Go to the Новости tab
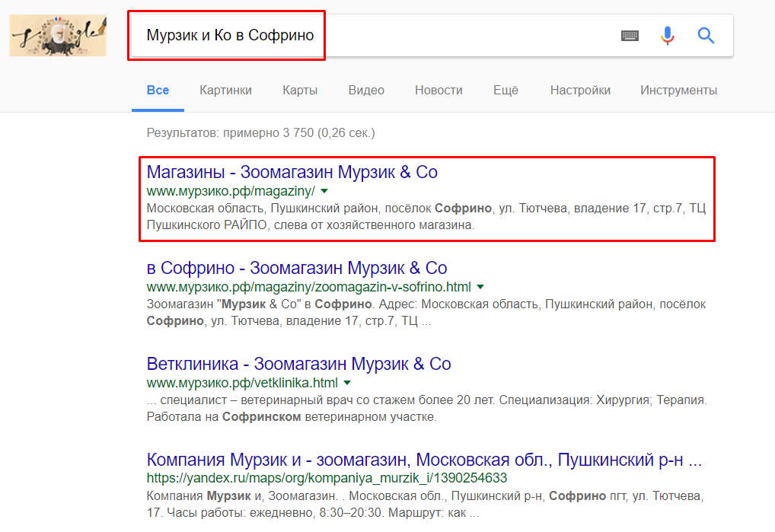 439,91
